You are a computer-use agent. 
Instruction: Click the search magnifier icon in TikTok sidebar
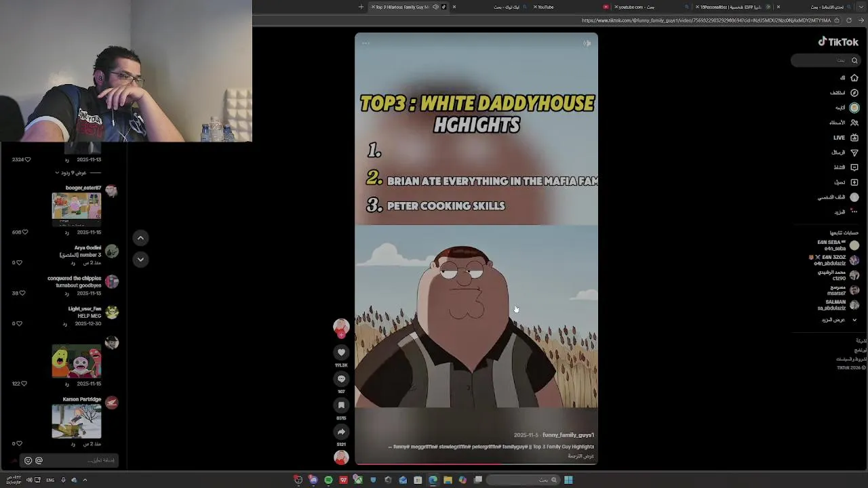(854, 60)
